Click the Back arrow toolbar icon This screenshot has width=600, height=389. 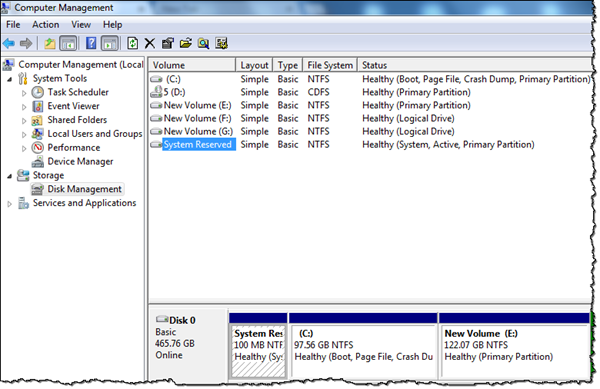coord(9,43)
